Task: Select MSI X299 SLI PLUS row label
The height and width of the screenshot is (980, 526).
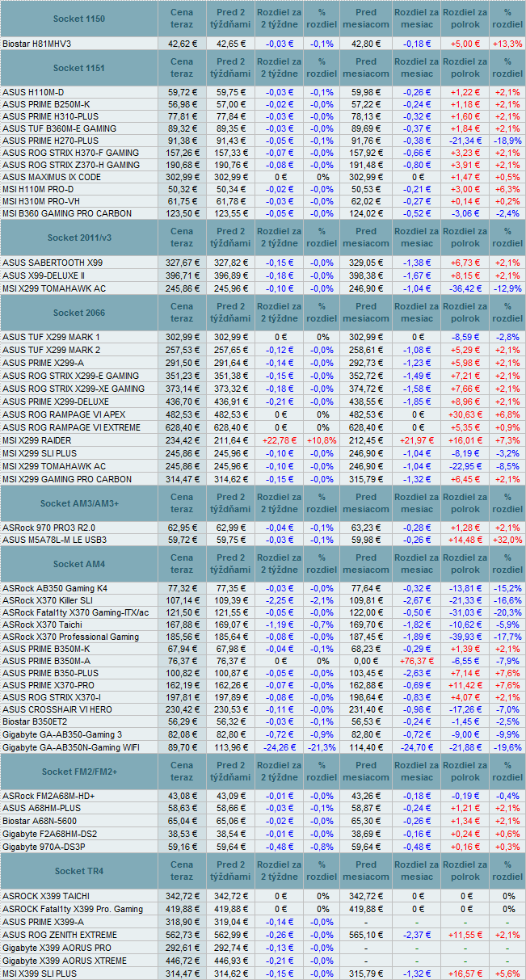Action: (41, 453)
